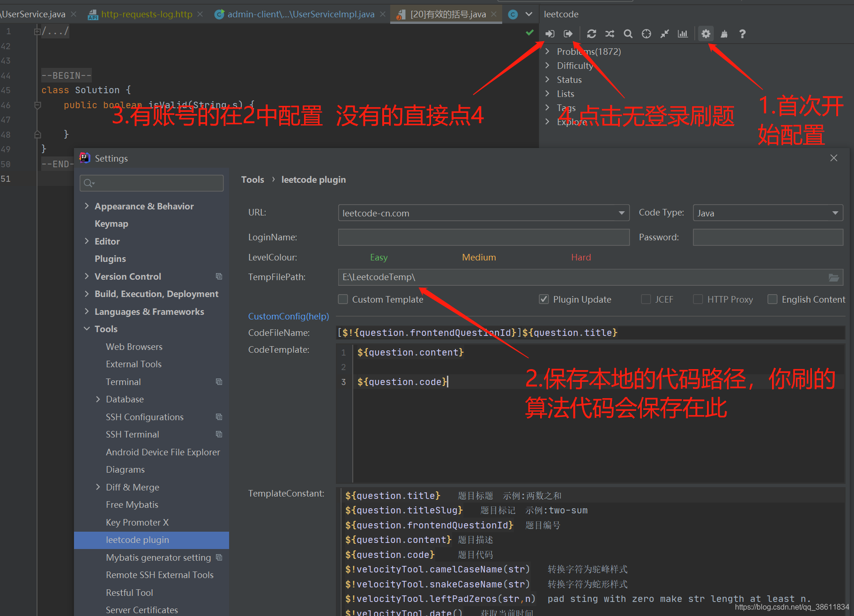Enable the JCEF checkbox

pos(646,299)
